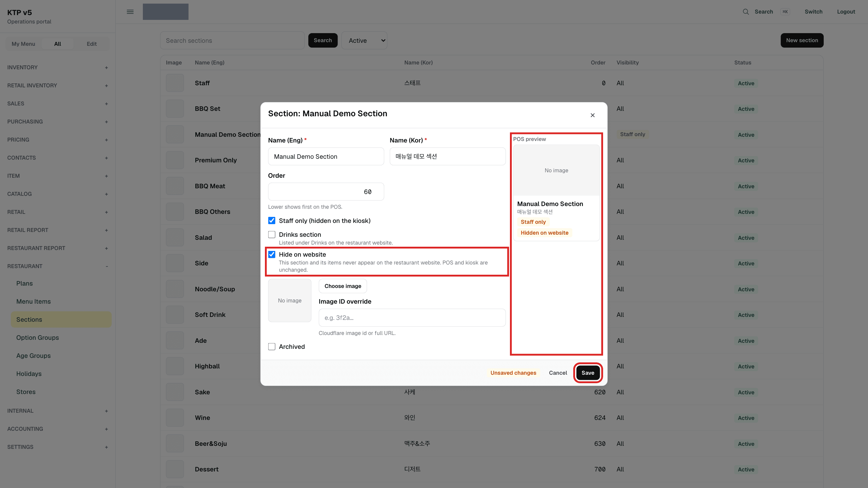The image size is (868, 488).
Task: Click the Switch link in header
Action: click(x=813, y=12)
